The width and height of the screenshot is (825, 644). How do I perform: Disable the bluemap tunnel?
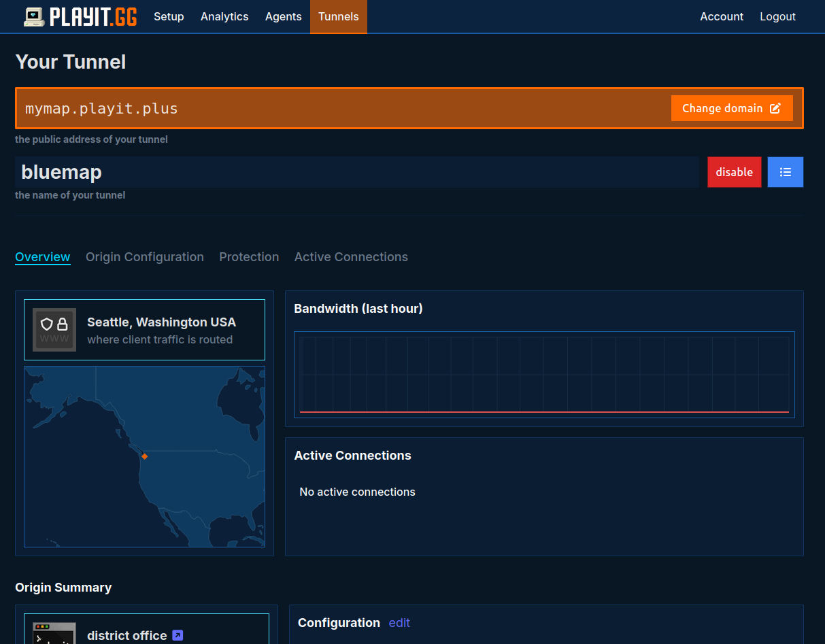coord(734,172)
